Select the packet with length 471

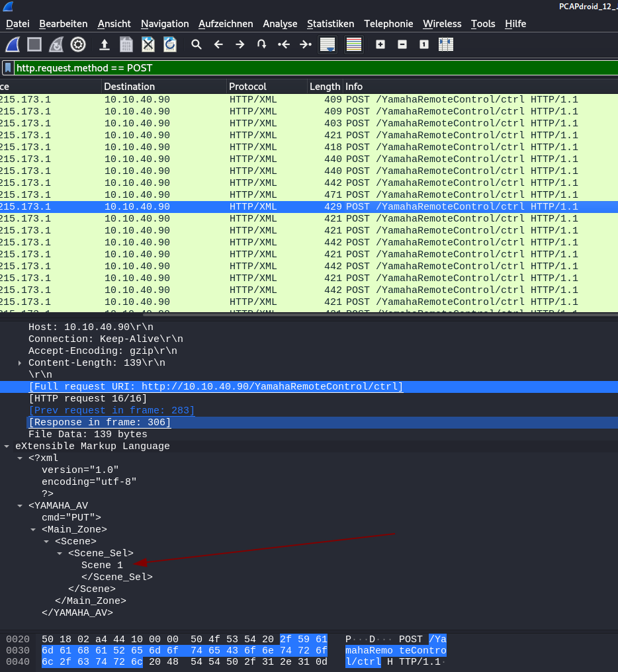click(309, 194)
